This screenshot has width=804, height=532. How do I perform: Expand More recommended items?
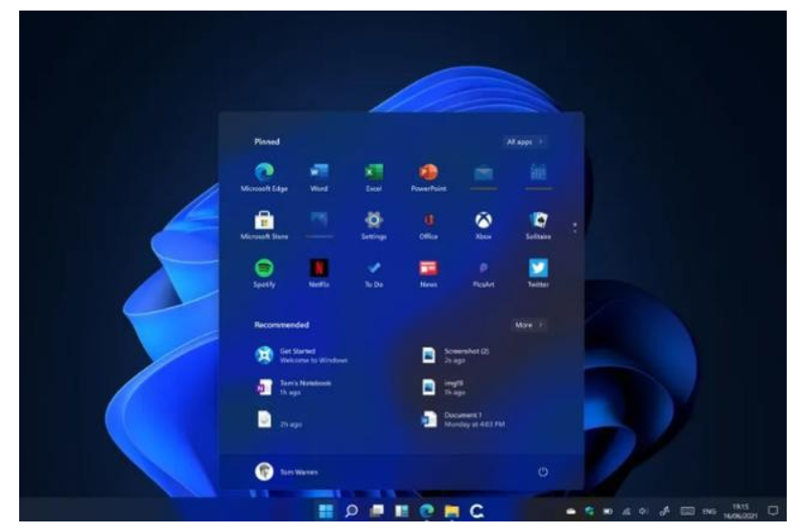(529, 325)
